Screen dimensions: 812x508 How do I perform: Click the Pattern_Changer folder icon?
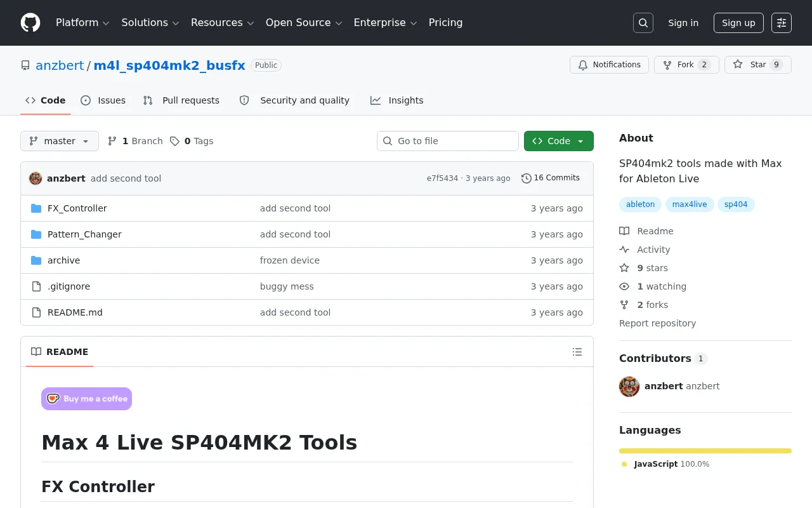(x=36, y=234)
